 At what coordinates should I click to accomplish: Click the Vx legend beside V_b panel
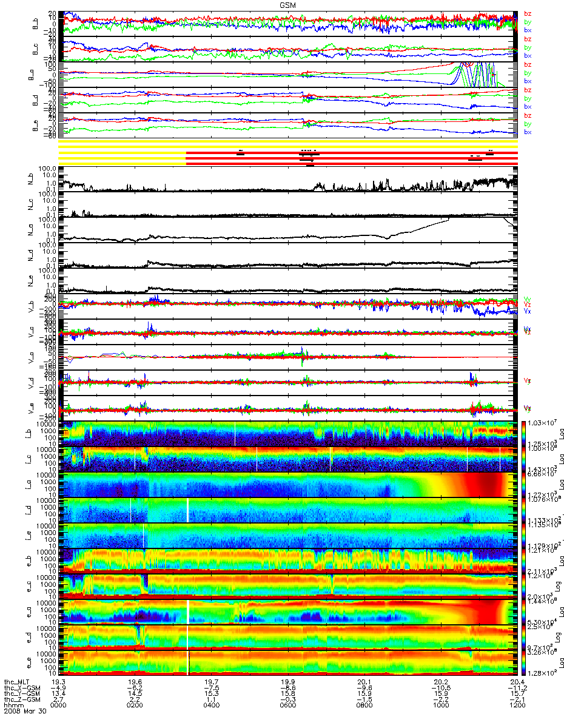[x=528, y=311]
